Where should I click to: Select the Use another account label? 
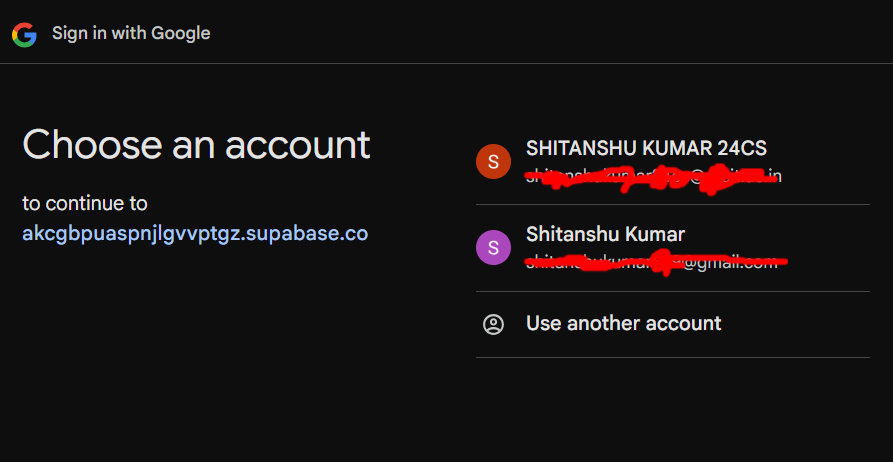[x=623, y=323]
